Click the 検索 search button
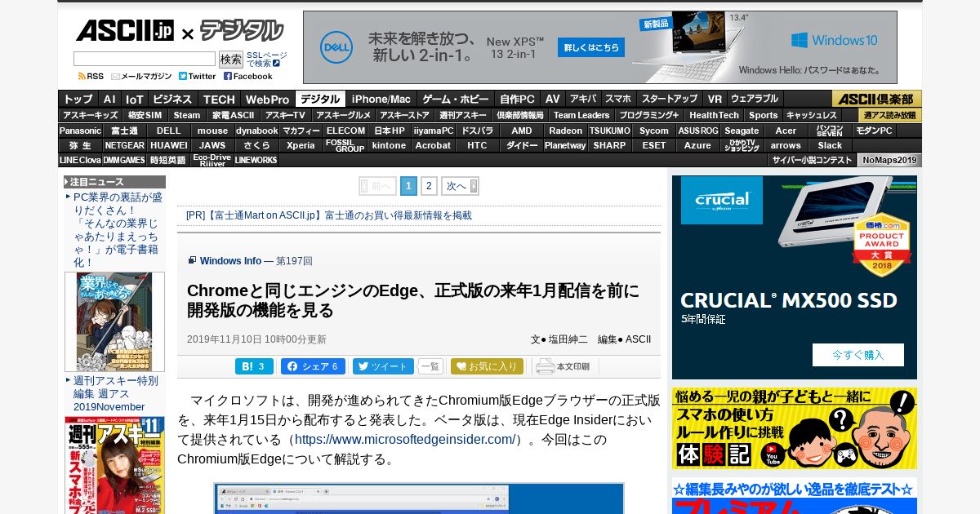The width and height of the screenshot is (980, 514). (231, 59)
